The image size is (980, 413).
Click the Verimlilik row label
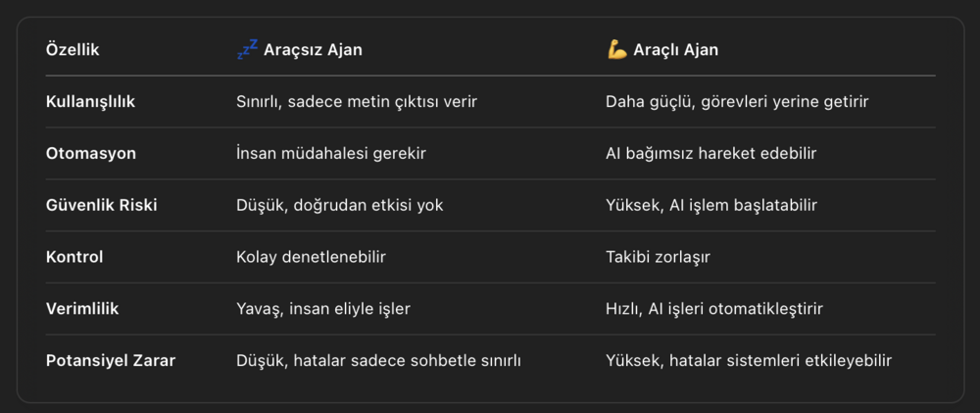(84, 309)
